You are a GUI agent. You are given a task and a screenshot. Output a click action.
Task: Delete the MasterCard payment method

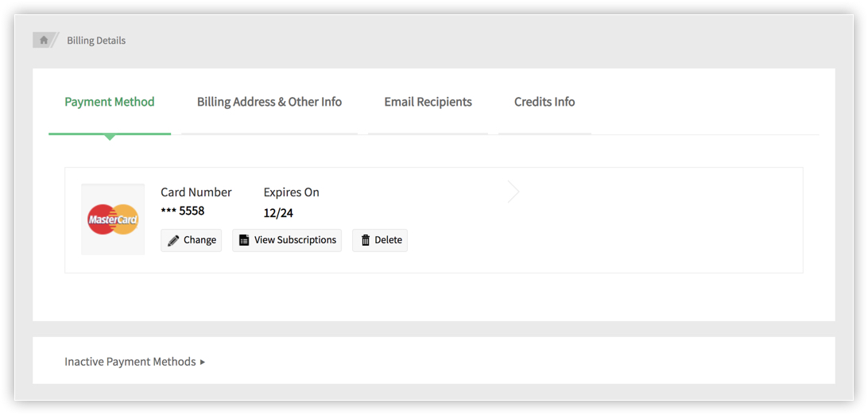(x=380, y=240)
